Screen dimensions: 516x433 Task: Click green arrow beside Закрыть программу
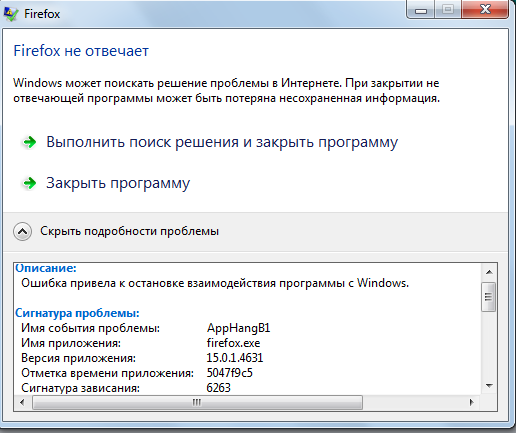pyautogui.click(x=29, y=183)
